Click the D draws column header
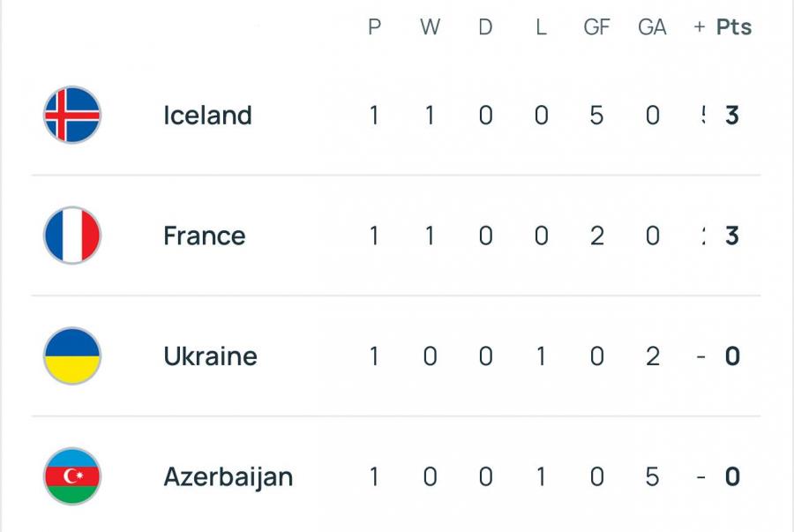 [x=485, y=26]
